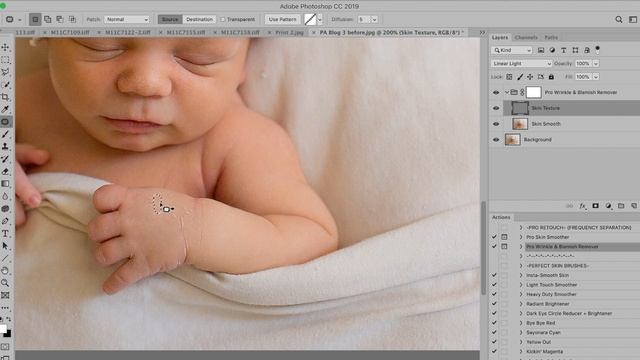
Task: Click the pixel layer filter icon
Action: point(541,50)
